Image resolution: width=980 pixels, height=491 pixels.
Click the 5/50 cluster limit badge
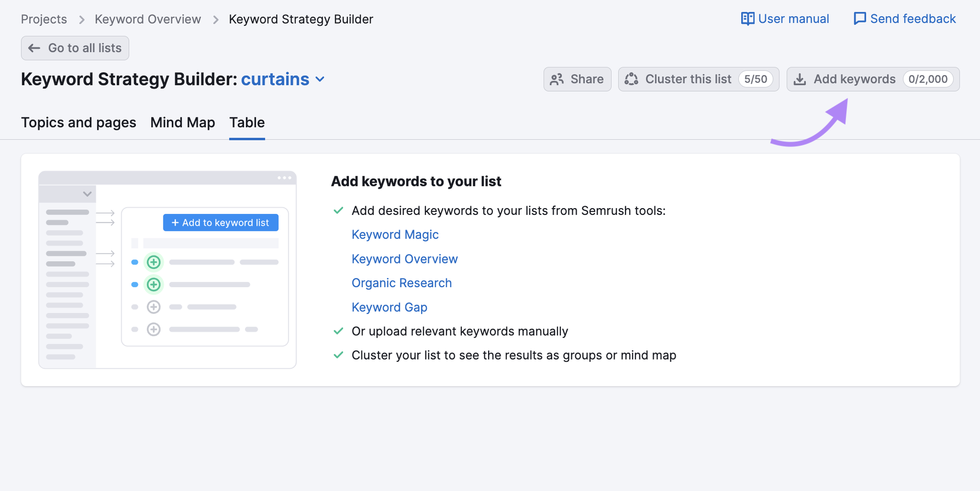(755, 79)
